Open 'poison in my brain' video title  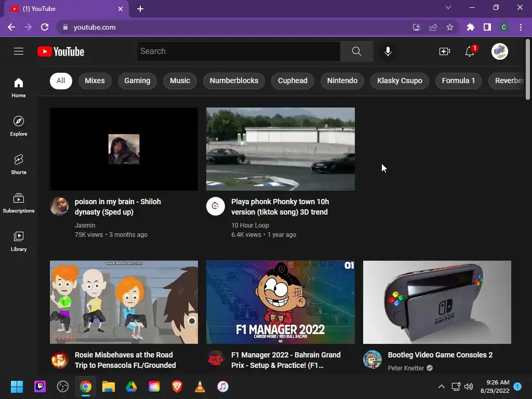[118, 207]
